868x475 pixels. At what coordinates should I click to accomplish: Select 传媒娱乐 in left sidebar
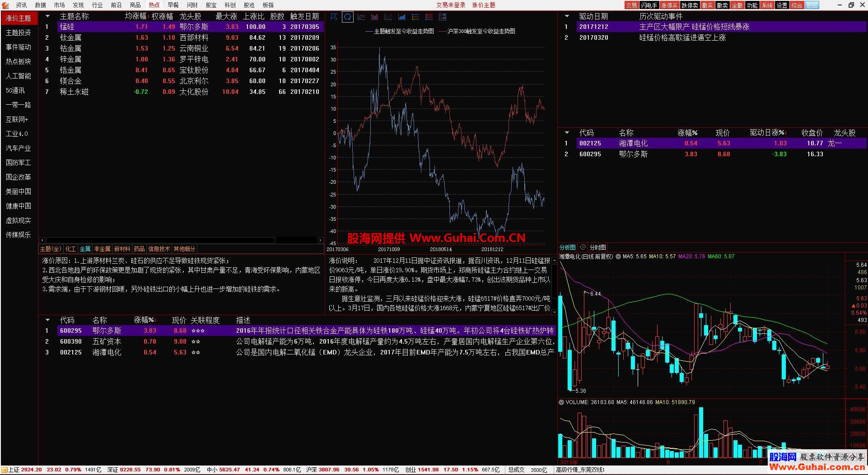[19, 235]
